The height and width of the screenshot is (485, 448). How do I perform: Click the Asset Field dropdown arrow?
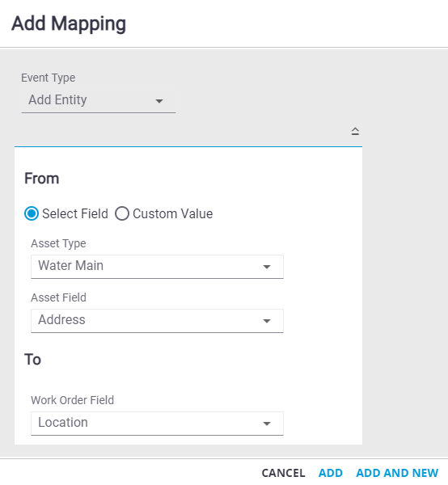(x=267, y=321)
